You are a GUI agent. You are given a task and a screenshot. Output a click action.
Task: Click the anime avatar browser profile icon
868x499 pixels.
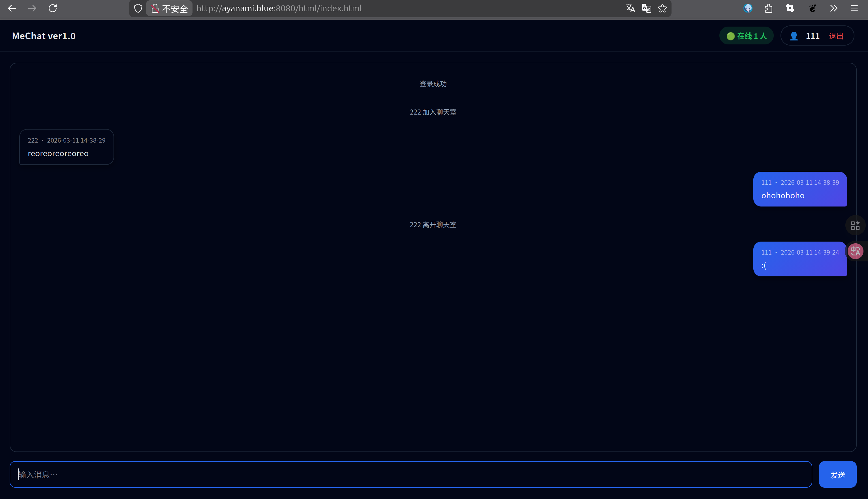point(748,8)
